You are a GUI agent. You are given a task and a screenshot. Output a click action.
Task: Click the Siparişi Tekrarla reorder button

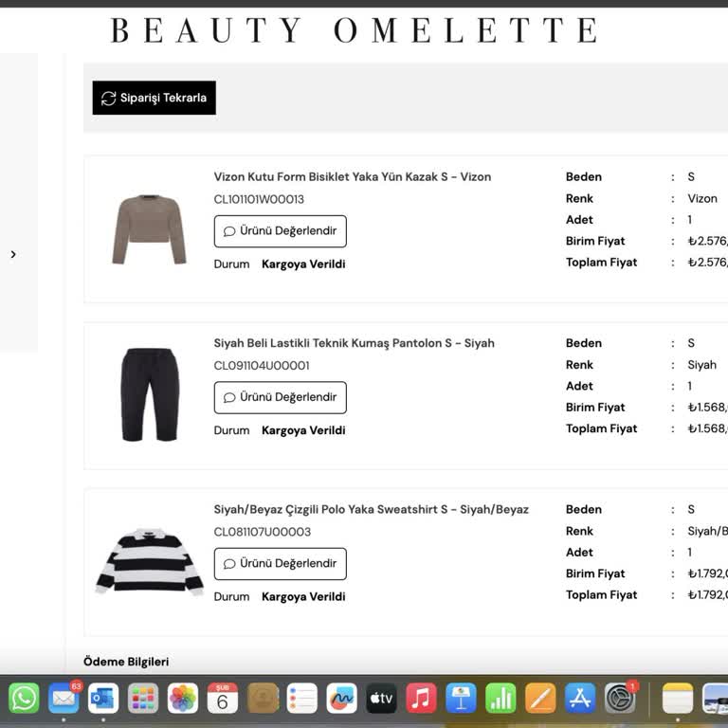click(x=154, y=98)
